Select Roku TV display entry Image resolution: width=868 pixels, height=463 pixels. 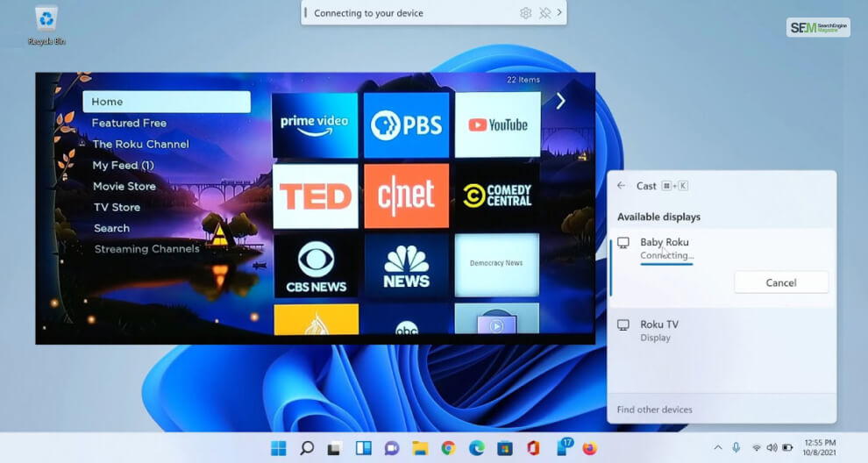coord(722,331)
